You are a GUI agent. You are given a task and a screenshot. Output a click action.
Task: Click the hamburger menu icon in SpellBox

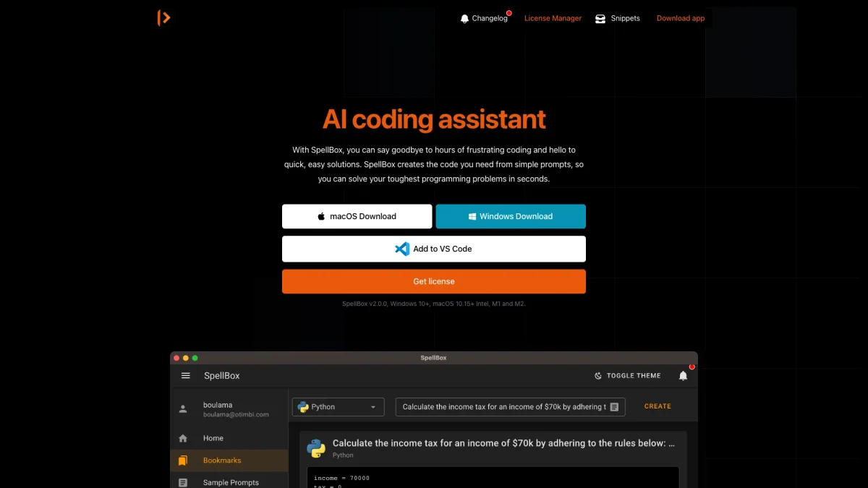tap(186, 376)
